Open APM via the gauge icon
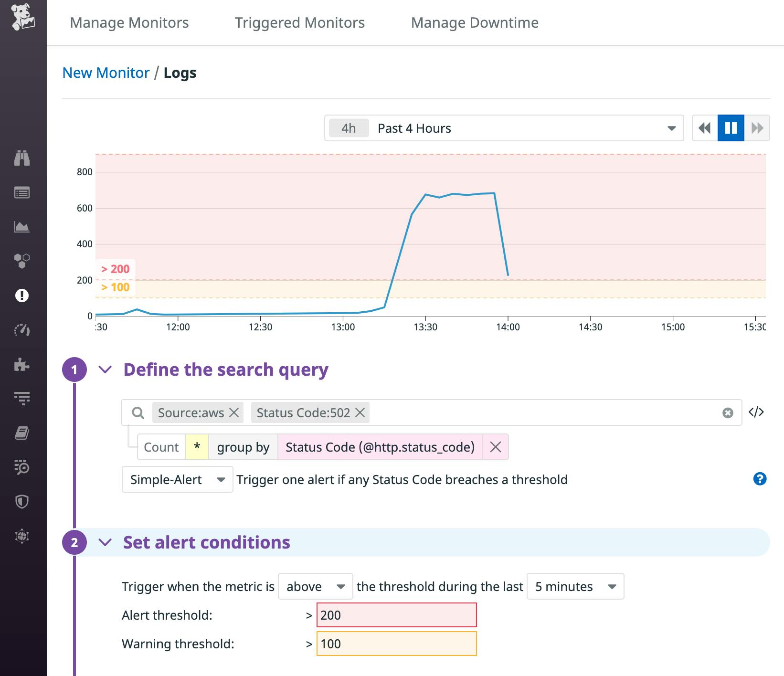 tap(22, 329)
